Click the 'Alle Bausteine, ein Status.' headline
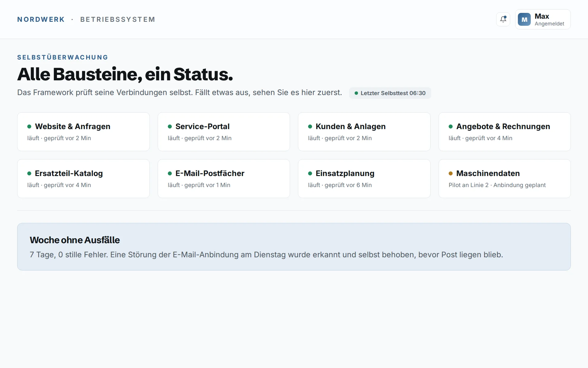 point(125,74)
